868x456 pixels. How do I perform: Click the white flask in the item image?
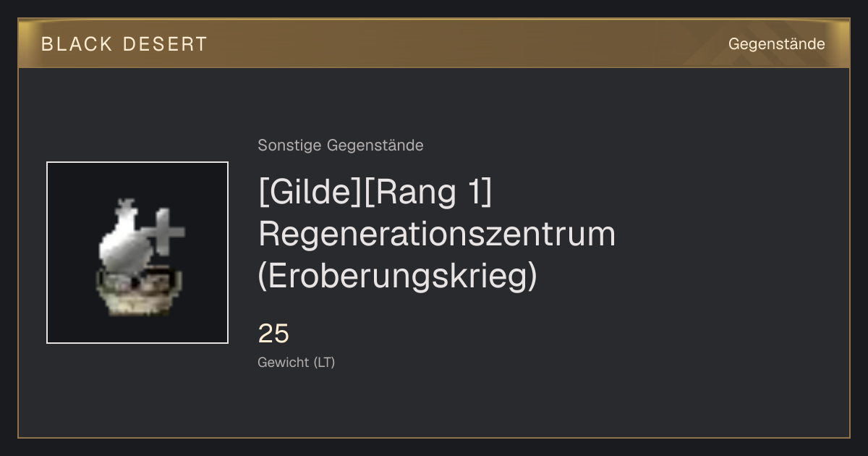pyautogui.click(x=124, y=236)
